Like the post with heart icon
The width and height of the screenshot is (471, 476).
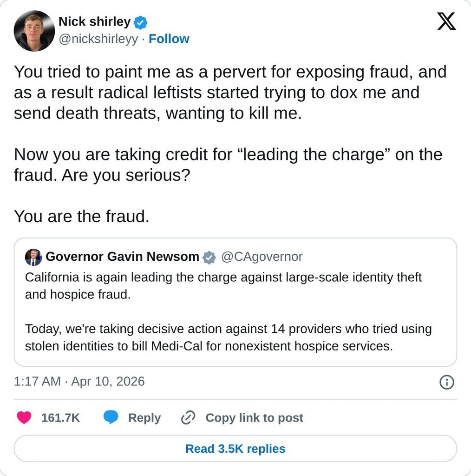click(24, 418)
